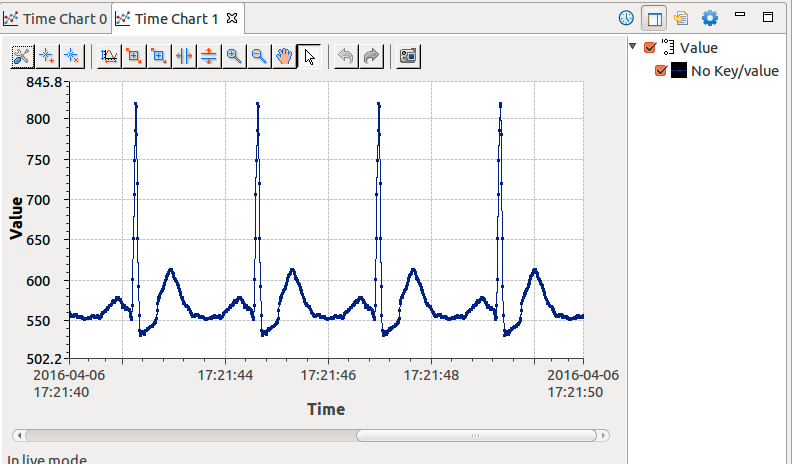Image resolution: width=792 pixels, height=464 pixels.
Task: Click the undo arrow in chart toolbar
Action: 346,56
